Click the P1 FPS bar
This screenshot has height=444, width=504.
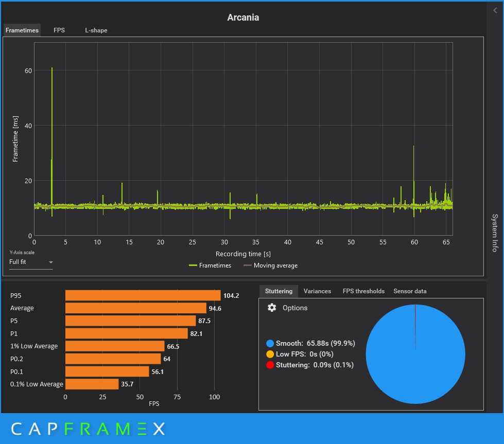127,333
